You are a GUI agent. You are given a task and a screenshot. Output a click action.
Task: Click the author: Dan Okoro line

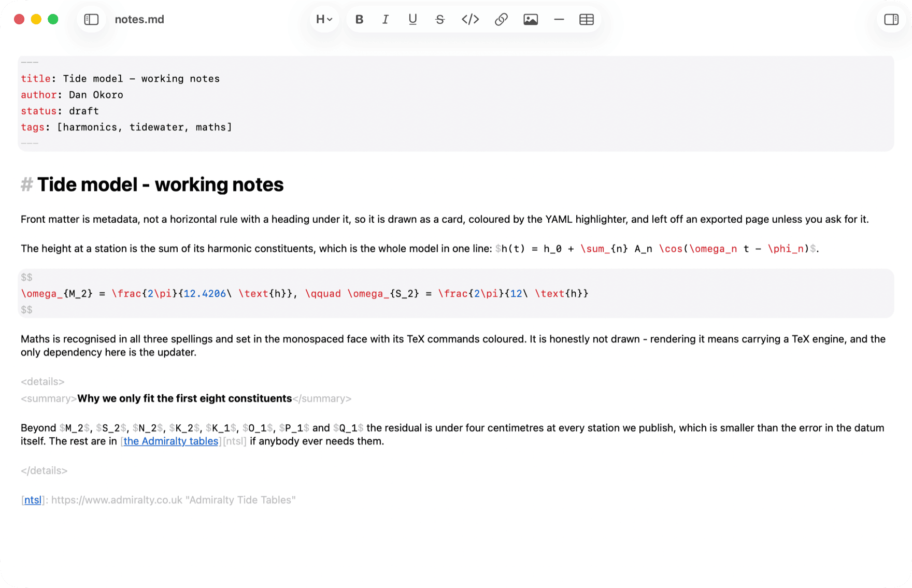pyautogui.click(x=72, y=95)
